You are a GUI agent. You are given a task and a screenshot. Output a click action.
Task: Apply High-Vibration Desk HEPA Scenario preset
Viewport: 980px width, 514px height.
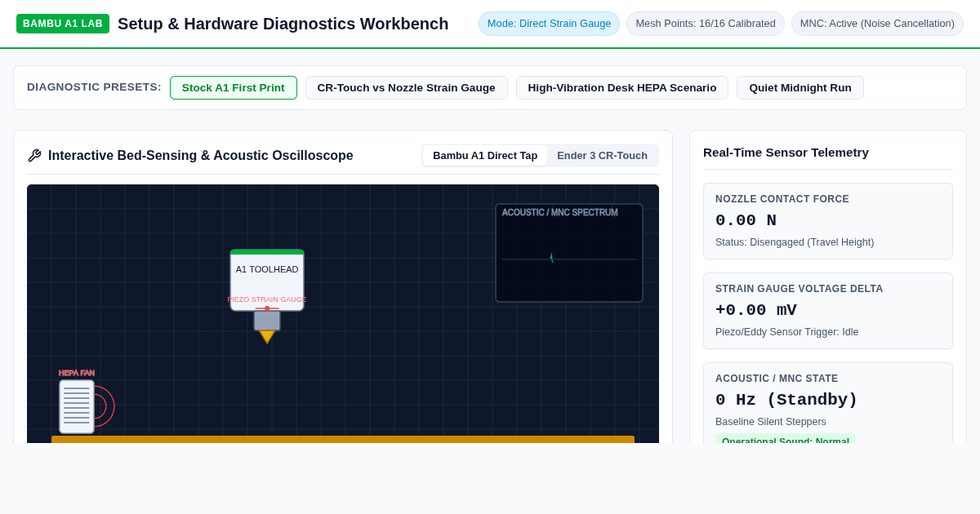[622, 88]
